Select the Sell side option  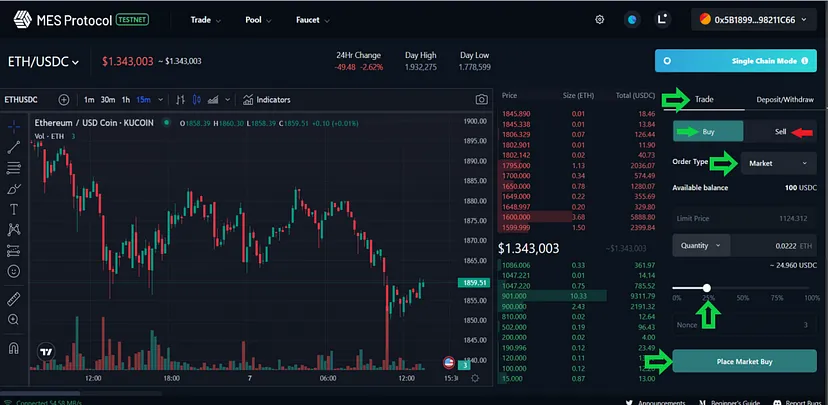click(x=782, y=131)
